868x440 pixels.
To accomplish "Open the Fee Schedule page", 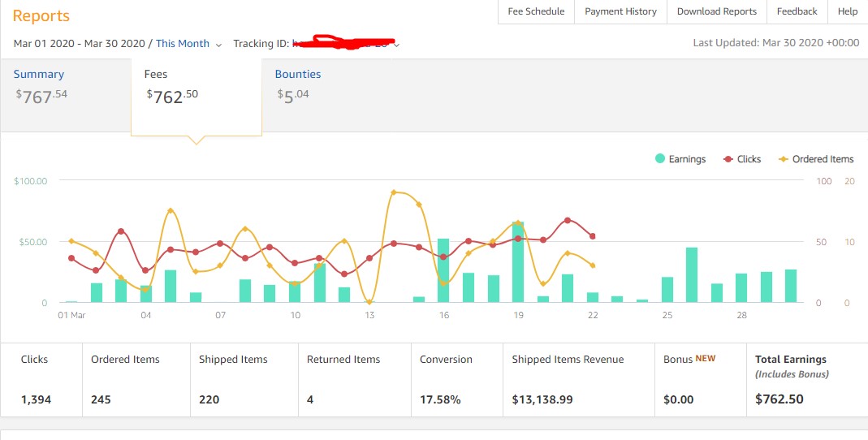I will pos(536,11).
